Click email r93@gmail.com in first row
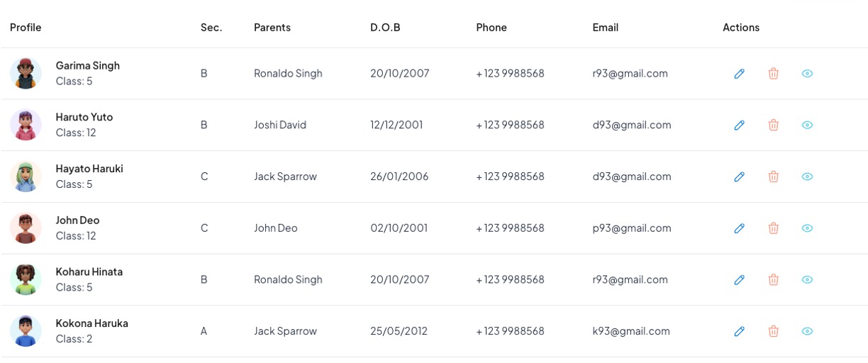 (x=630, y=74)
